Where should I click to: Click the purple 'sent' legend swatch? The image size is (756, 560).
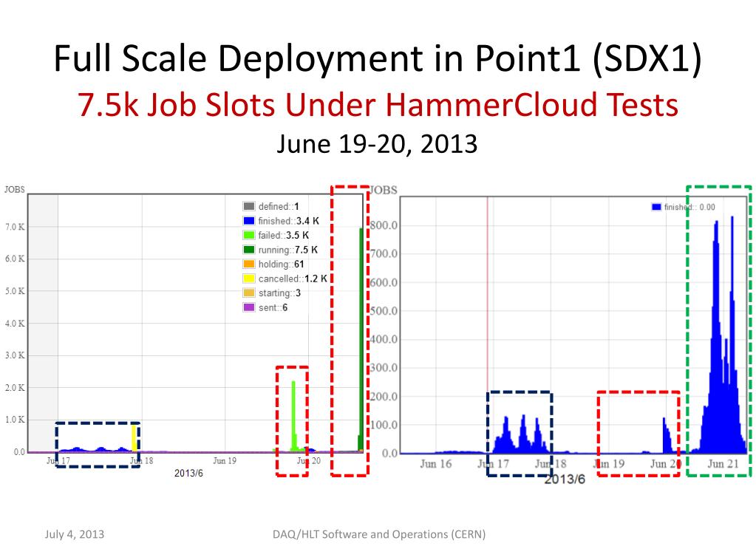point(249,307)
